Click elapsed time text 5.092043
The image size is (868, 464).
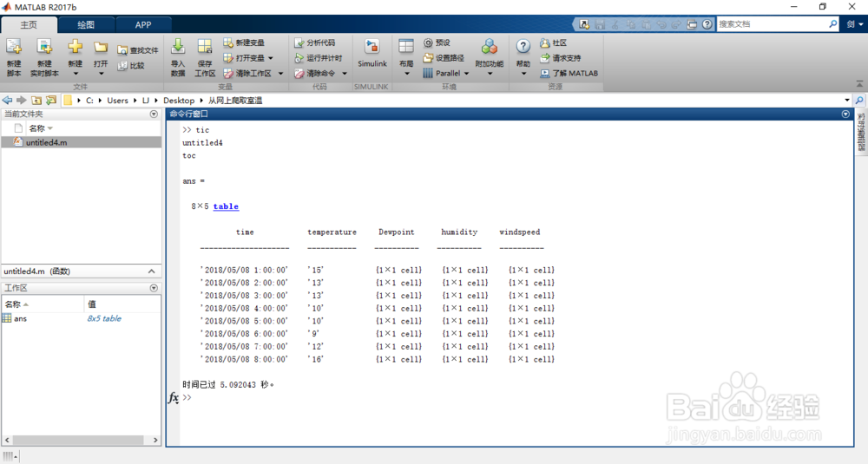pyautogui.click(x=238, y=385)
